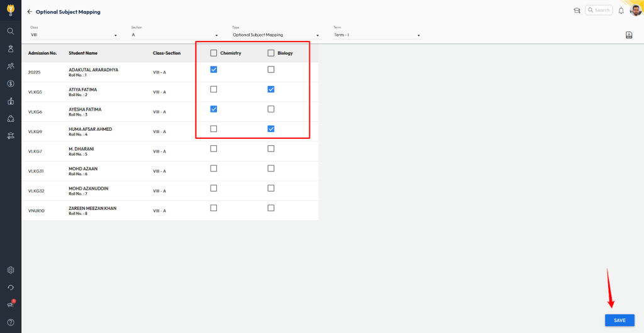Open the notifications bell
Viewport: 644px width, 333px height.
pyautogui.click(x=621, y=11)
